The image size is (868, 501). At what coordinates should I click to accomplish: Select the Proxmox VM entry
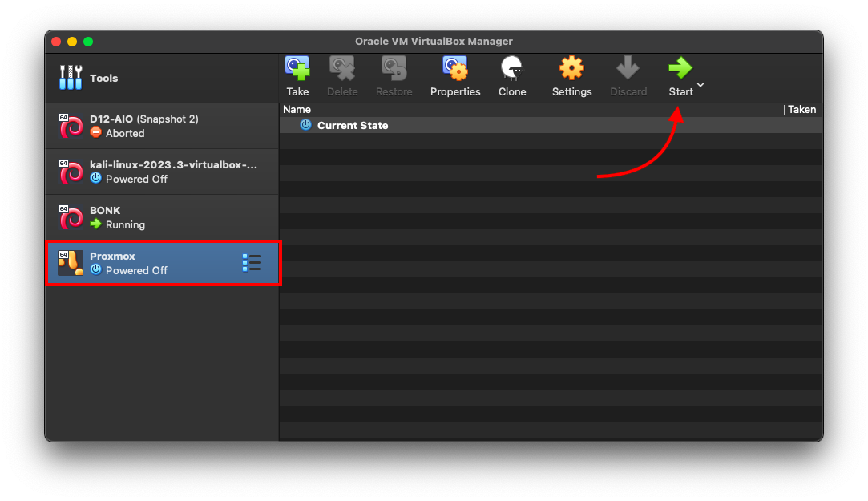pos(162,263)
